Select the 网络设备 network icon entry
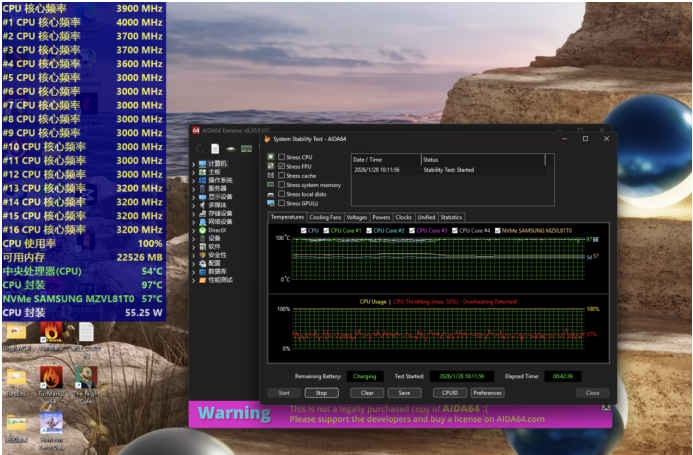The width and height of the screenshot is (693, 455). (x=203, y=221)
